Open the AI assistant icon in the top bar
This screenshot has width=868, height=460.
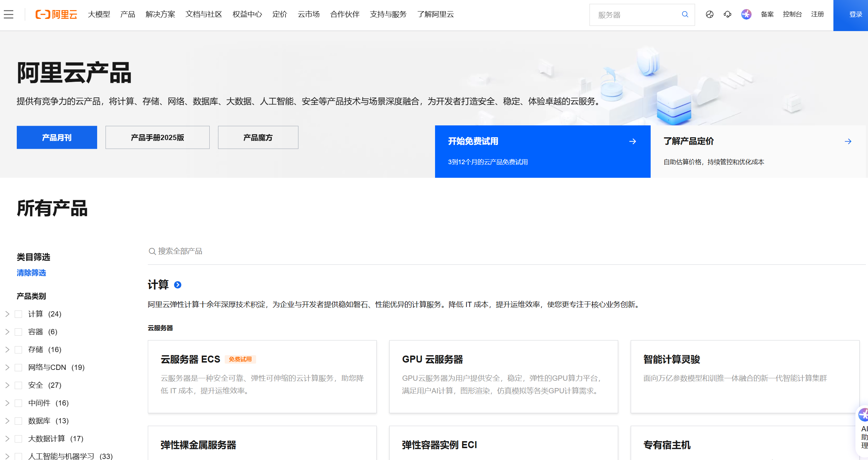coord(746,14)
